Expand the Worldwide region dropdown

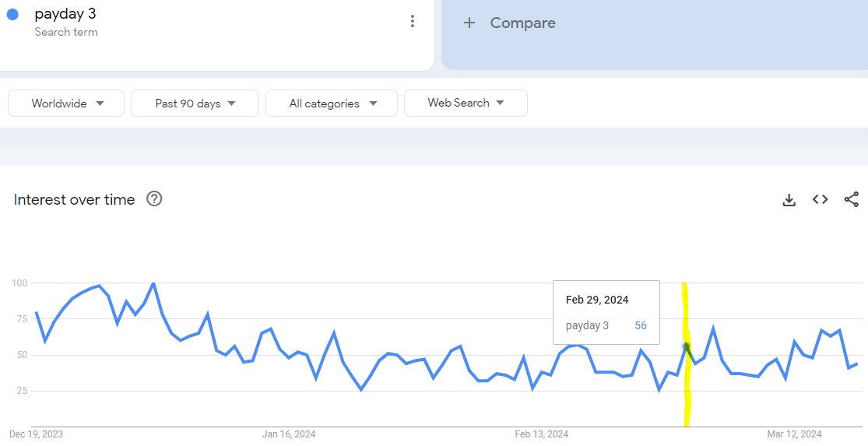click(x=66, y=104)
